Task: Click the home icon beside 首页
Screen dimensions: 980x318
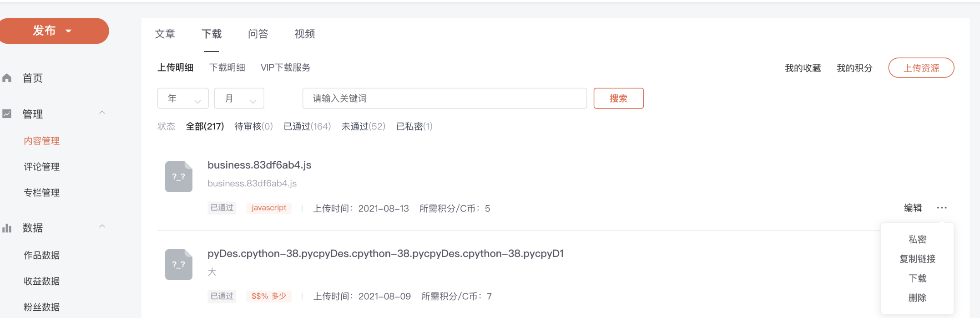Action: [7, 78]
